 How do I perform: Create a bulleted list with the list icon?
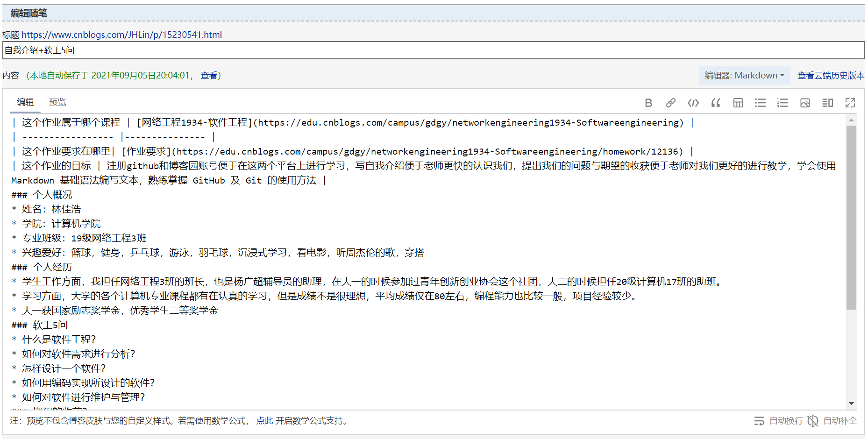pyautogui.click(x=760, y=103)
